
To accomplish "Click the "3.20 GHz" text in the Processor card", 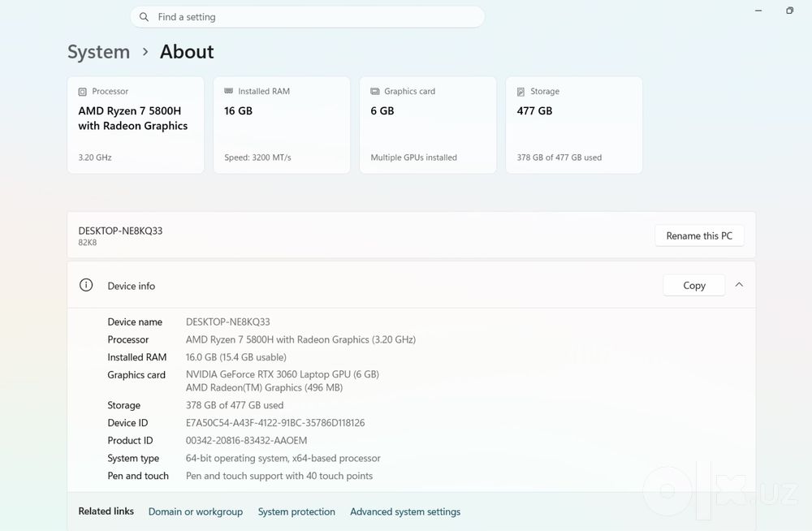I will [95, 158].
